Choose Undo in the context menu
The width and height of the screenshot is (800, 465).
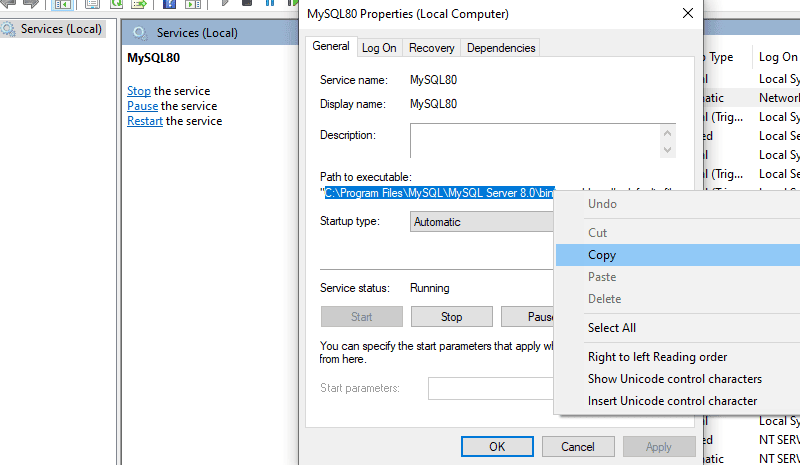[678, 204]
